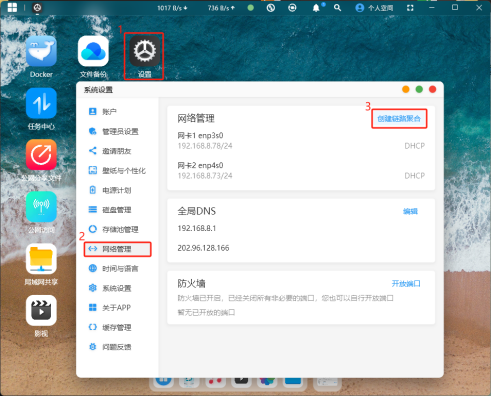
Task: Open 存储池管理 sidebar entry
Action: 118,229
